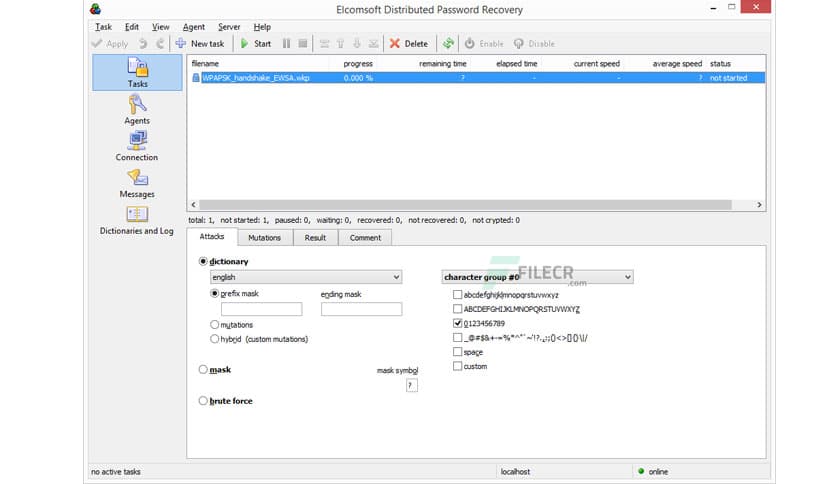The image size is (836, 484).
Task: Enable uppercase letters A-Z checkbox
Action: point(457,309)
